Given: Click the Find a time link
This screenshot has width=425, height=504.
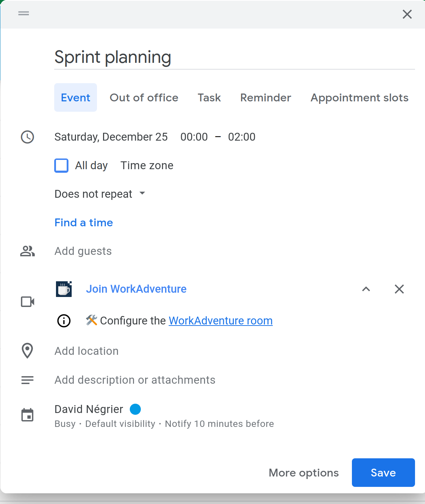Looking at the screenshot, I should (83, 222).
